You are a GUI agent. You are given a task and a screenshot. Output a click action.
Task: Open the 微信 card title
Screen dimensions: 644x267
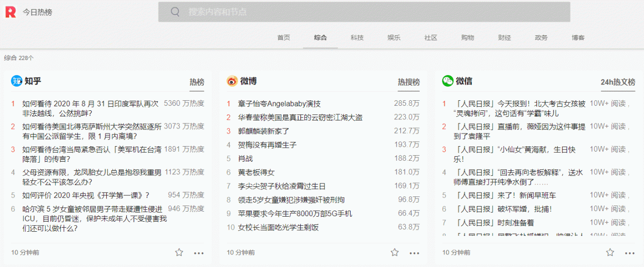pyautogui.click(x=464, y=81)
